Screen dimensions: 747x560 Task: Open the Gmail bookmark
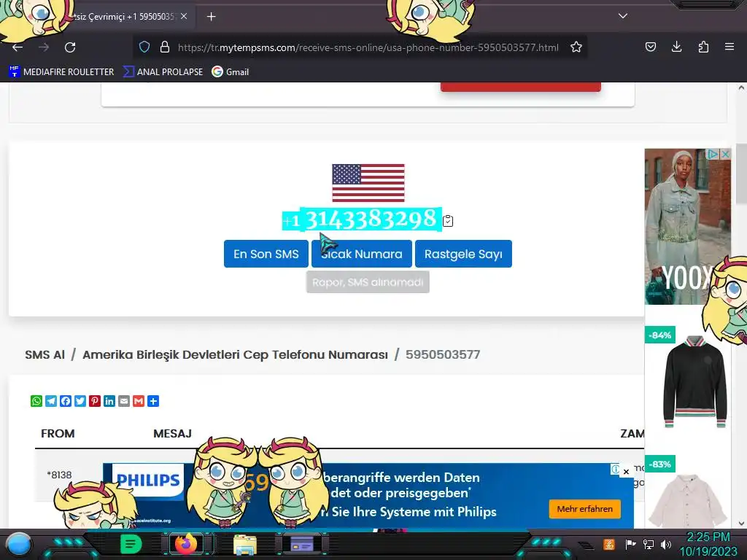[x=231, y=72]
